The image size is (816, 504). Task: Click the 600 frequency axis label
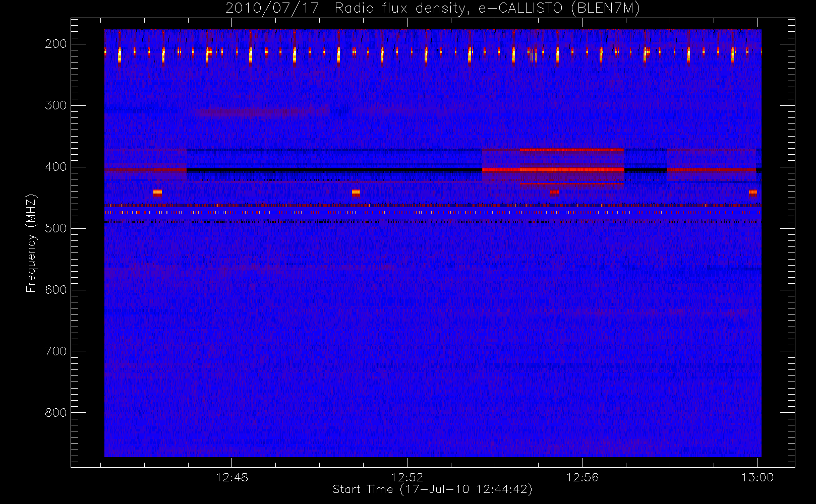[55, 290]
